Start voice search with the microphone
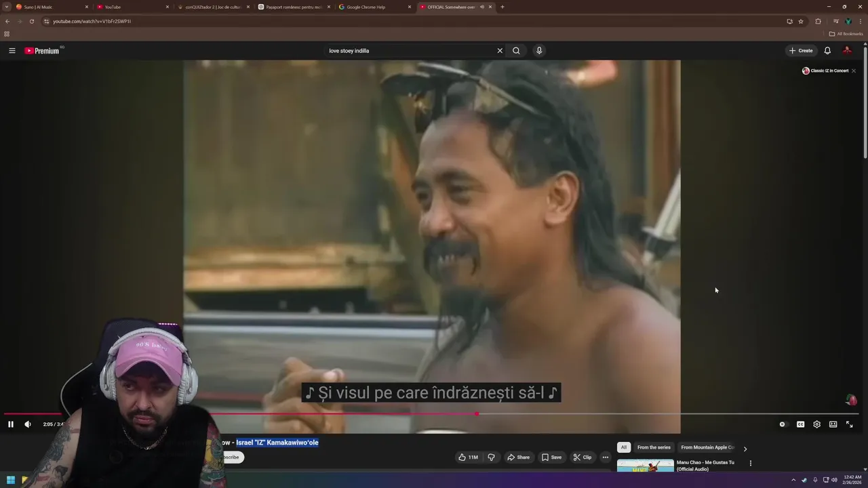This screenshot has width=868, height=488. [x=539, y=51]
